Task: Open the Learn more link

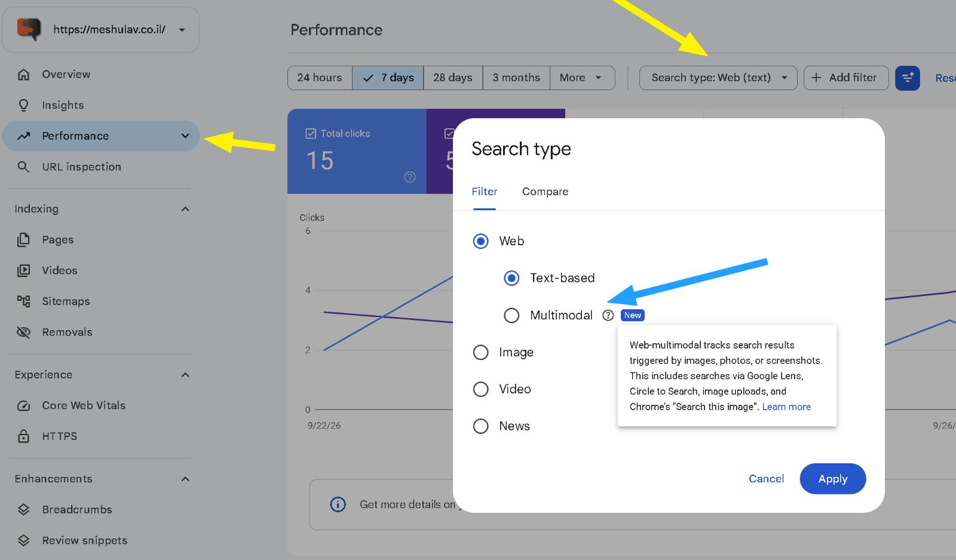Action: coord(786,407)
